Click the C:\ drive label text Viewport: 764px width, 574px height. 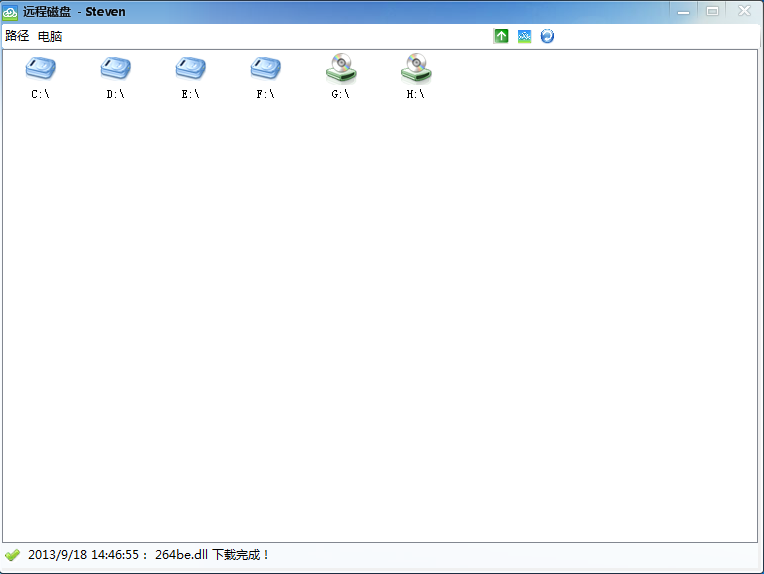(40, 95)
